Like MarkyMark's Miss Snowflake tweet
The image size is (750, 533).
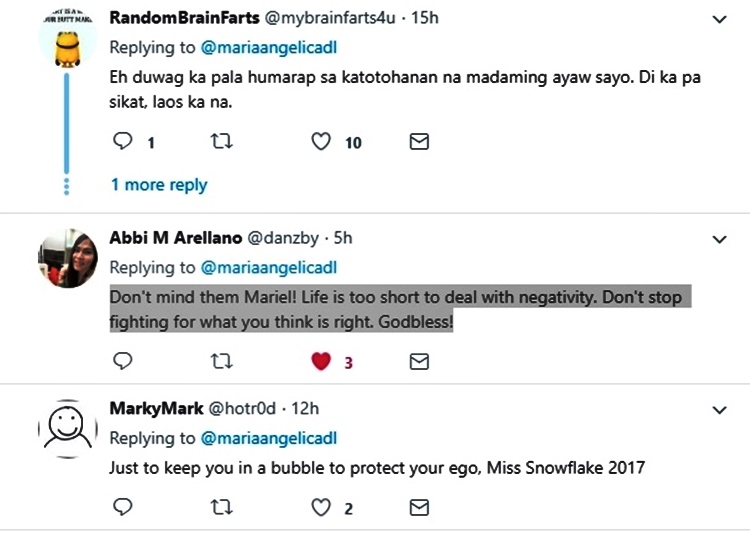pyautogui.click(x=321, y=508)
